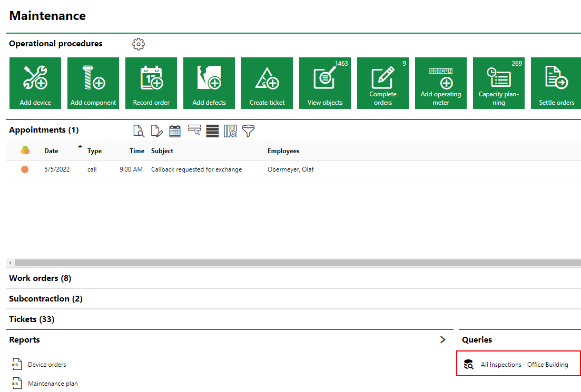The width and height of the screenshot is (581, 392).
Task: Click the edit appointment pencil icon
Action: tap(157, 131)
